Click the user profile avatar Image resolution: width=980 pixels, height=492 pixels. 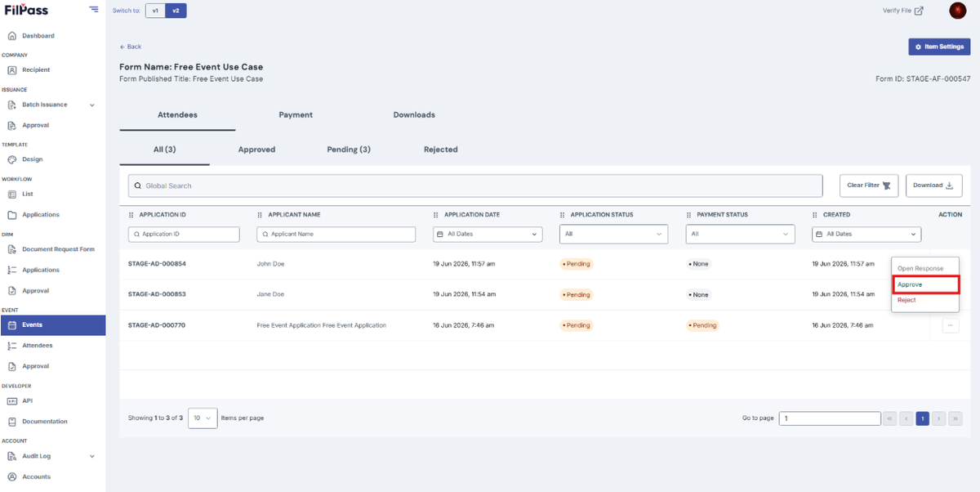click(958, 11)
